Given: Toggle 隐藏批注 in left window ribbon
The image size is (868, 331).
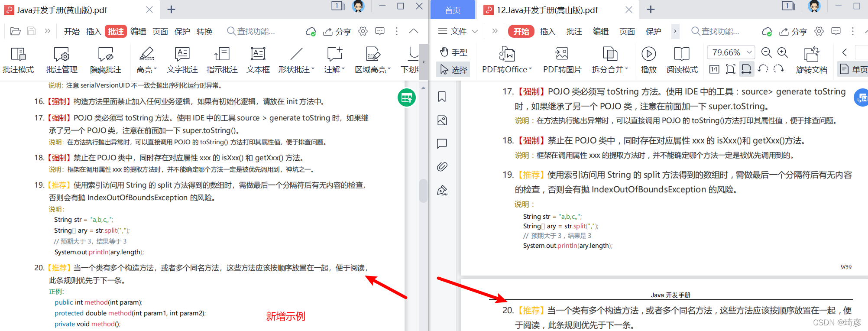Looking at the screenshot, I should pyautogui.click(x=106, y=60).
